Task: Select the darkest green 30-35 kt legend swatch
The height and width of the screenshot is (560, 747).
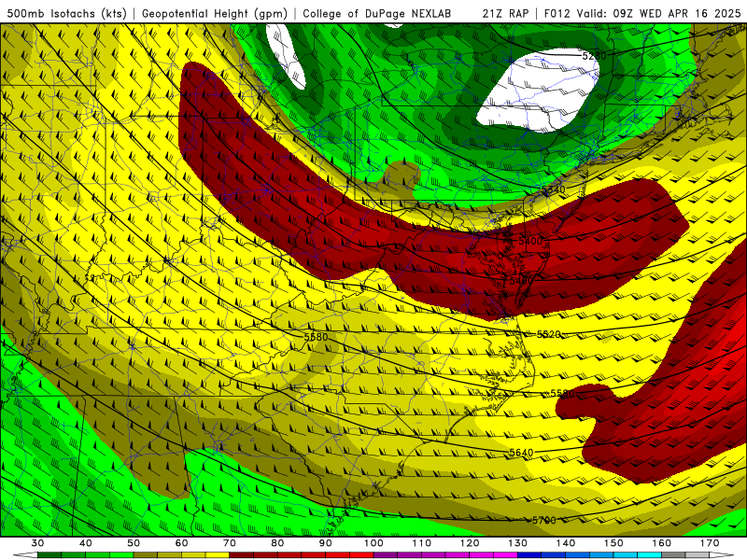Action: [x=49, y=555]
